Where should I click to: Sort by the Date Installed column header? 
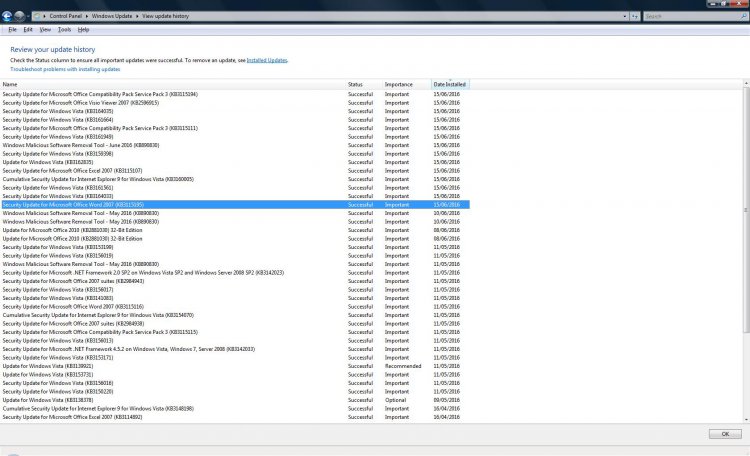(450, 84)
